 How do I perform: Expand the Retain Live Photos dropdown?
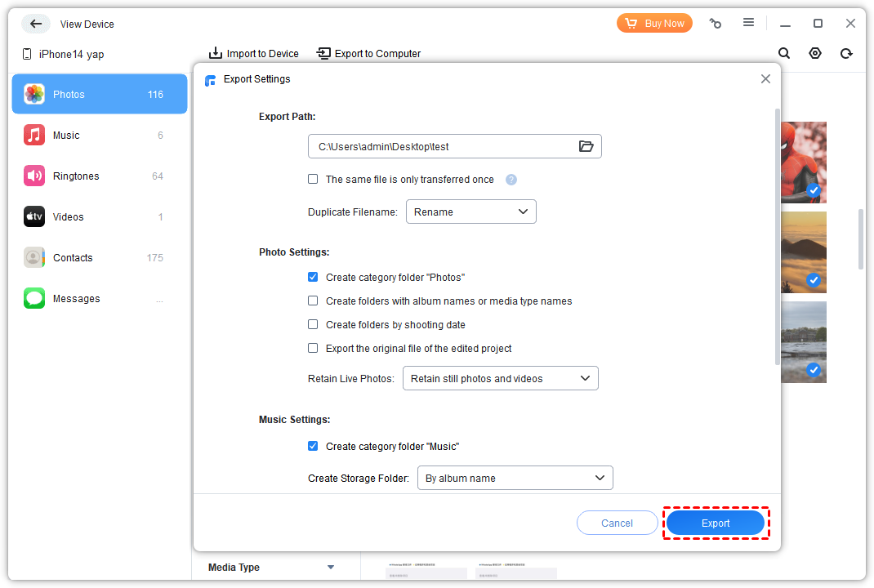[x=500, y=379]
